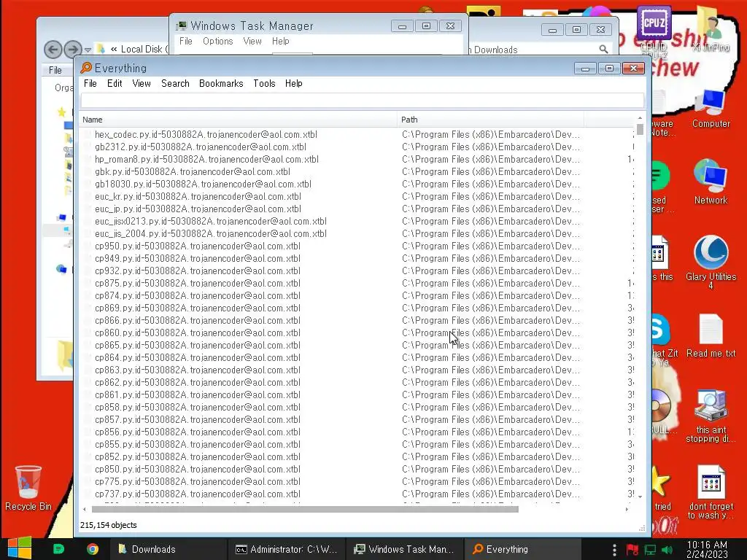
Task: Click the Explorer back arrow button
Action: tap(53, 49)
